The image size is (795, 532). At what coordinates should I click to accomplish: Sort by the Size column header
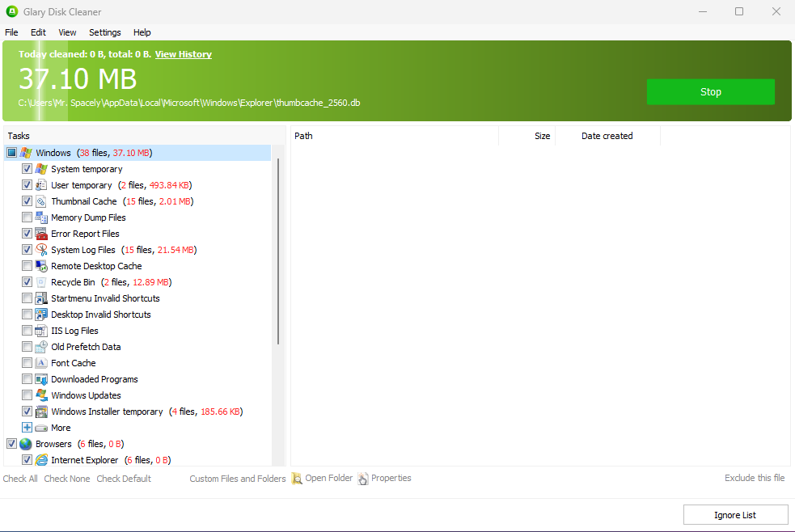tap(527, 136)
